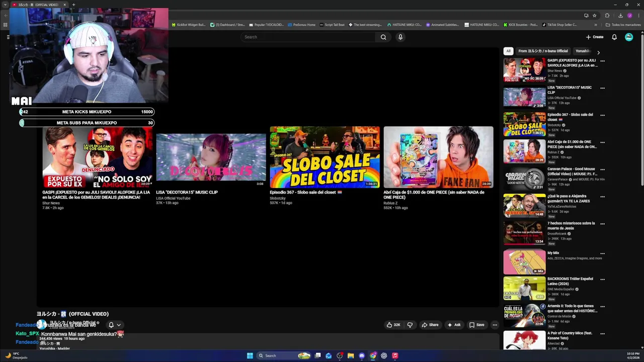Open Discord from the taskbar
Screen dimensions: 644x362
(362, 355)
